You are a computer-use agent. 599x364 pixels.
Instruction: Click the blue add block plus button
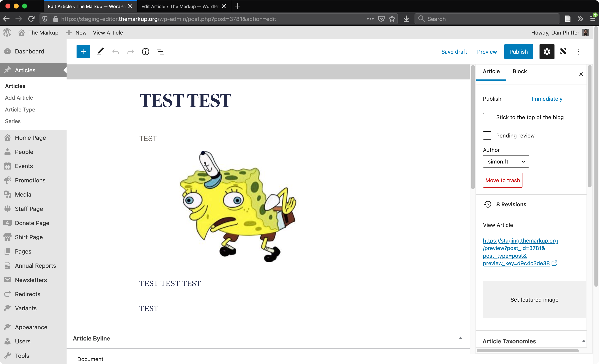[83, 52]
